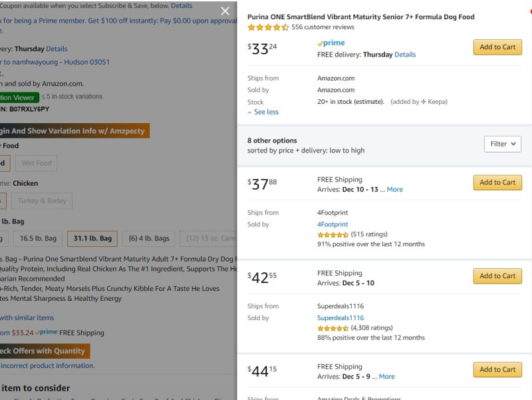Expand More arrival dates for $44.15 offer

386,377
